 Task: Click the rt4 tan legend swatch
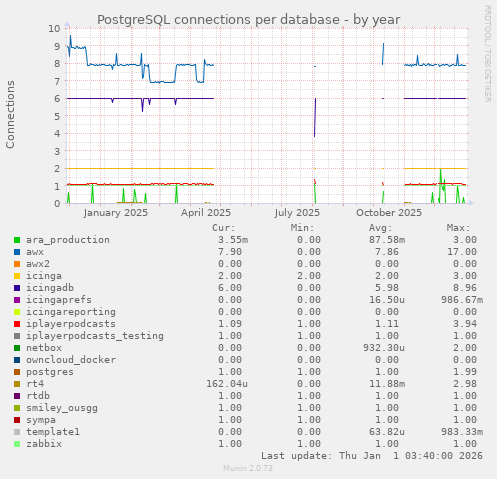17,384
